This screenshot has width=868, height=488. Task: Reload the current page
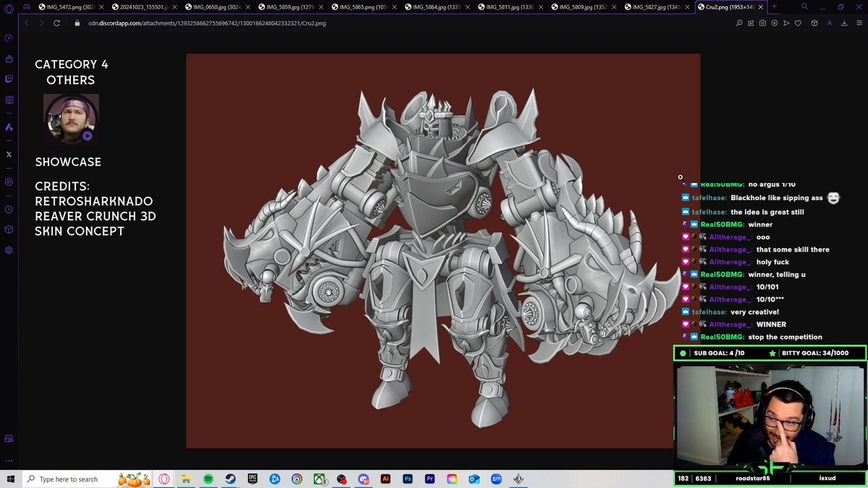point(58,22)
